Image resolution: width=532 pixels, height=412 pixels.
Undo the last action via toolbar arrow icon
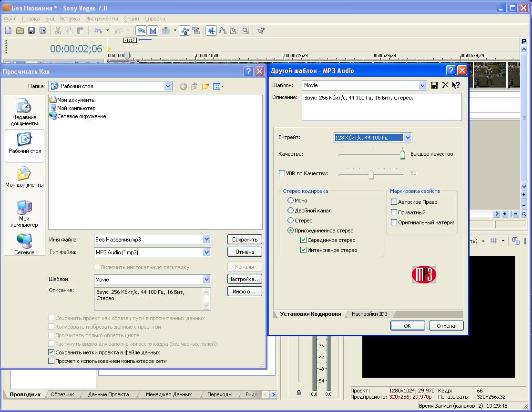pos(98,30)
